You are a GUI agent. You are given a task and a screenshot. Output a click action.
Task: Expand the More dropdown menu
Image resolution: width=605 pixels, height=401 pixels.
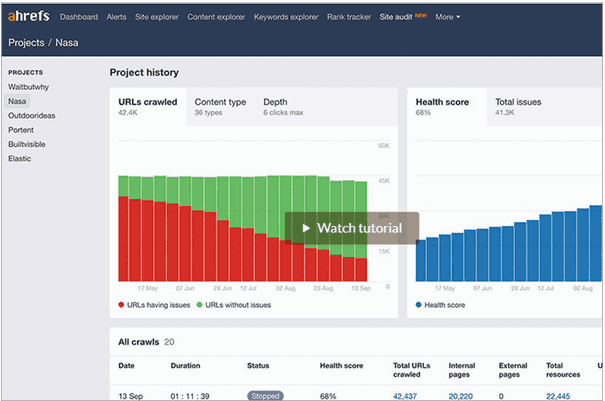point(448,17)
